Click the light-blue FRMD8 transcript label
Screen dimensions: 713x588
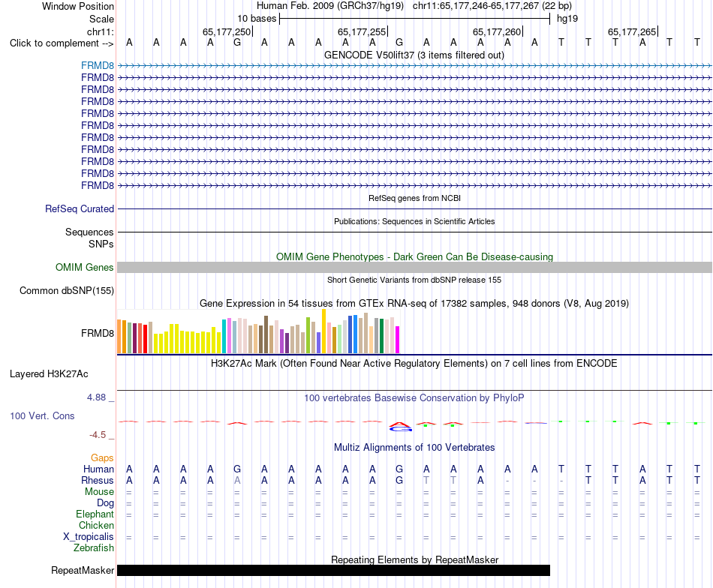coord(98,65)
